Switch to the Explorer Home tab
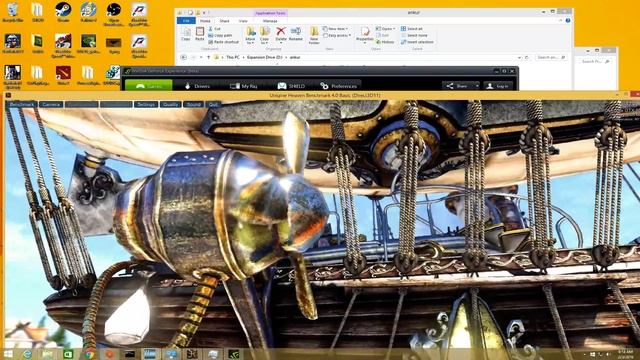The height and width of the screenshot is (360, 640). (205, 21)
